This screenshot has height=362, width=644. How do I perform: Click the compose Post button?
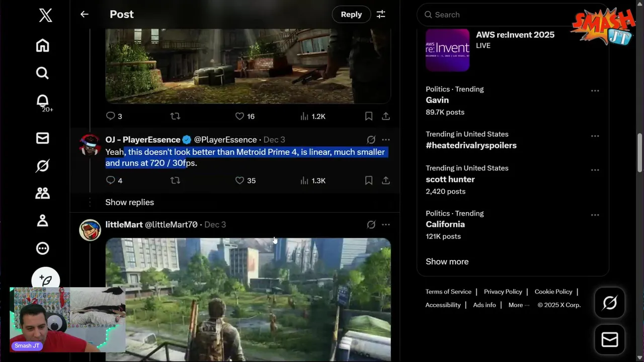click(46, 279)
